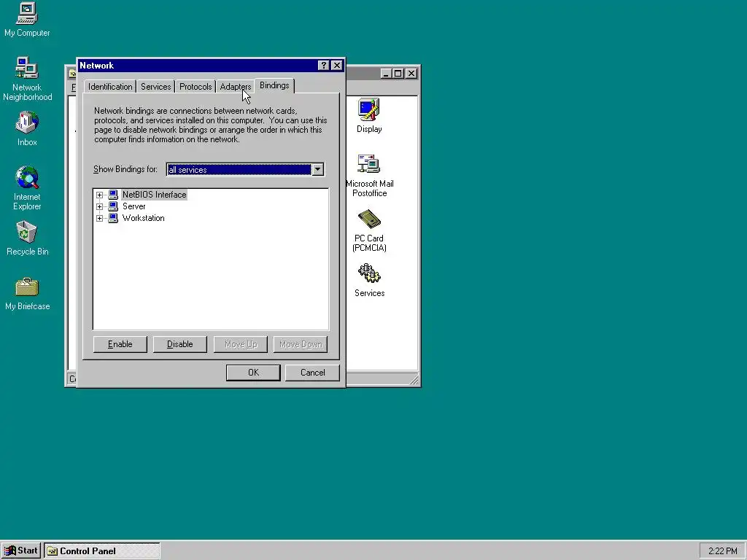Select the Bindings tab

[x=274, y=85]
